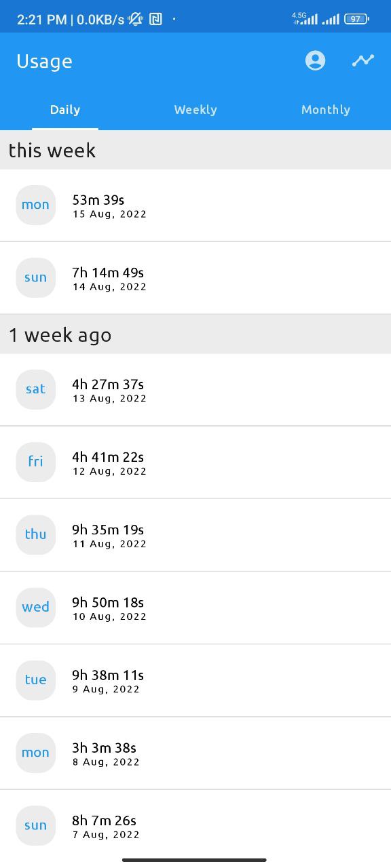Select the Daily tab
This screenshot has height=868, width=391.
(x=64, y=109)
